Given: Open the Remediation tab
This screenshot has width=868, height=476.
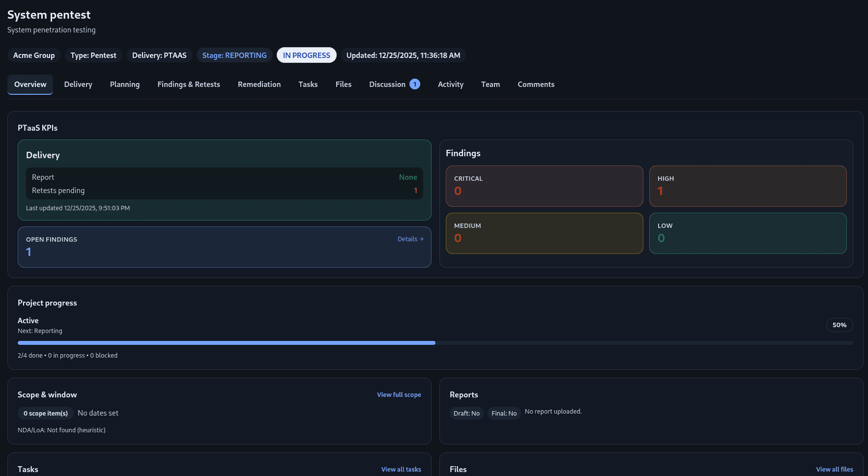Looking at the screenshot, I should click(259, 84).
